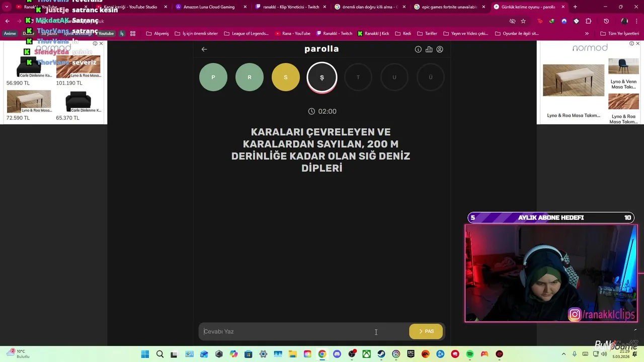Open Yayın ve Video çeki... folder
This screenshot has height=362, width=644.
tap(466, 34)
